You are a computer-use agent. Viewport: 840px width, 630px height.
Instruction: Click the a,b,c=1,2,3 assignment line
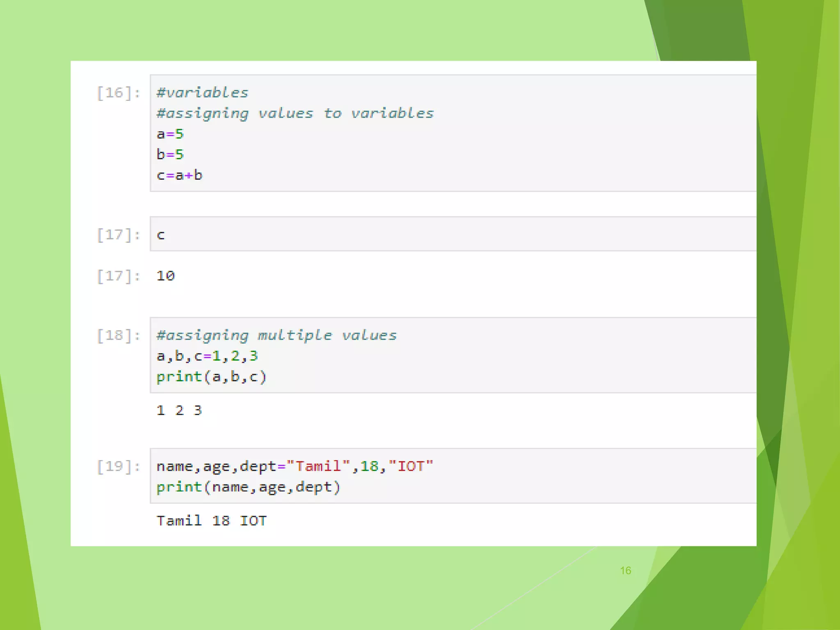click(x=207, y=356)
